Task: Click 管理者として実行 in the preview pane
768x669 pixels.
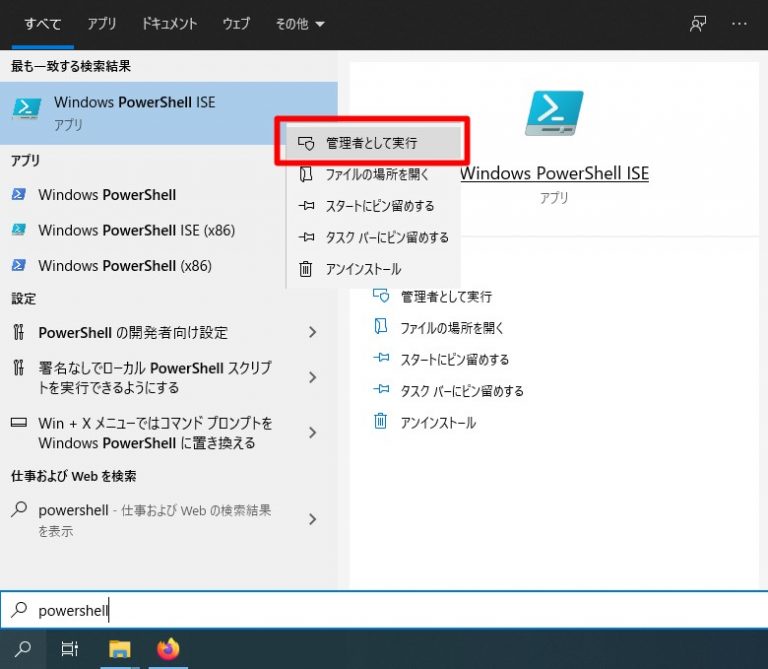Action: coord(446,297)
